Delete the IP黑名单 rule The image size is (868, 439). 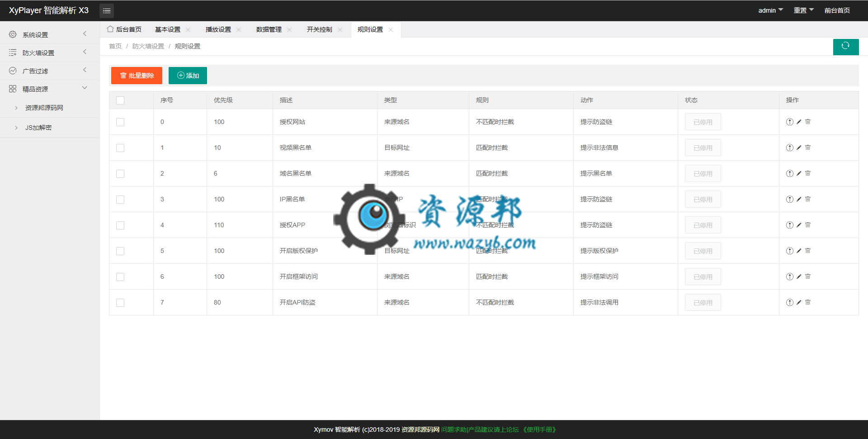(808, 199)
